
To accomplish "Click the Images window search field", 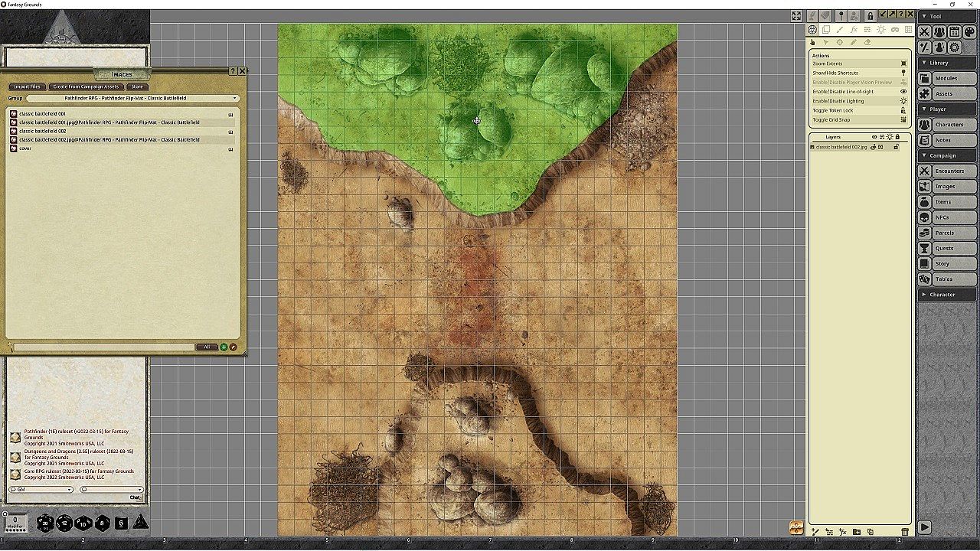I will [104, 347].
